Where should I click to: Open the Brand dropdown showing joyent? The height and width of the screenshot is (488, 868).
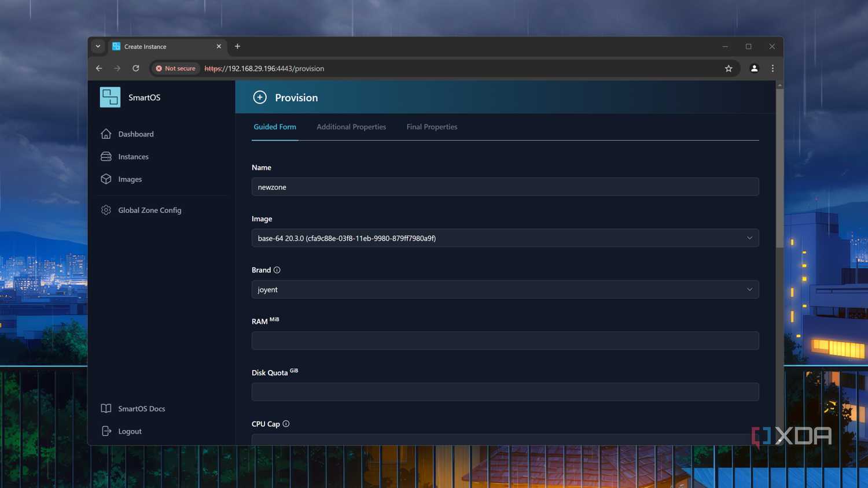click(x=505, y=289)
